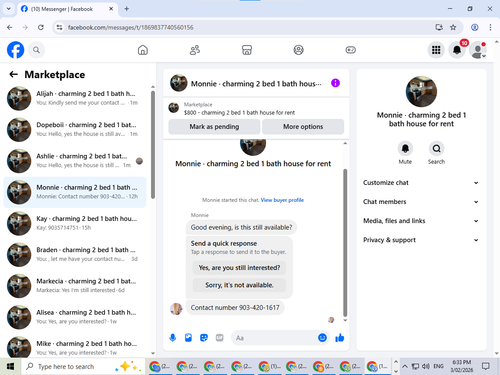
Task: Open the Groups icon in top navigation
Action: 298,50
